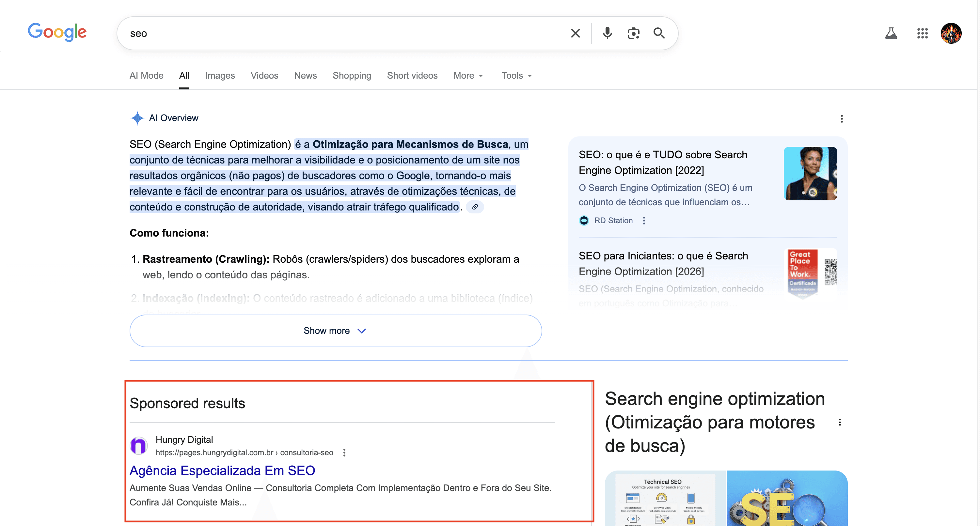
Task: Open the Tools dropdown
Action: pos(516,76)
